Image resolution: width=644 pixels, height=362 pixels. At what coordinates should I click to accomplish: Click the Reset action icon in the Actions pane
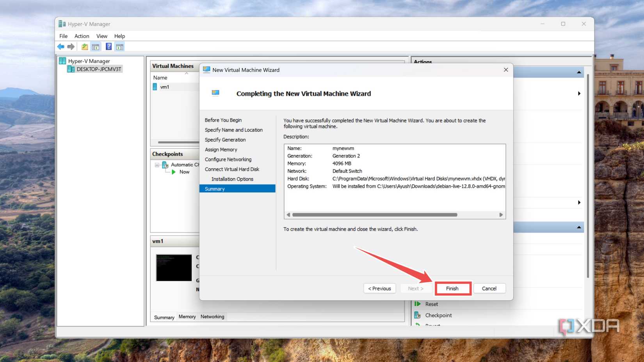tap(417, 304)
